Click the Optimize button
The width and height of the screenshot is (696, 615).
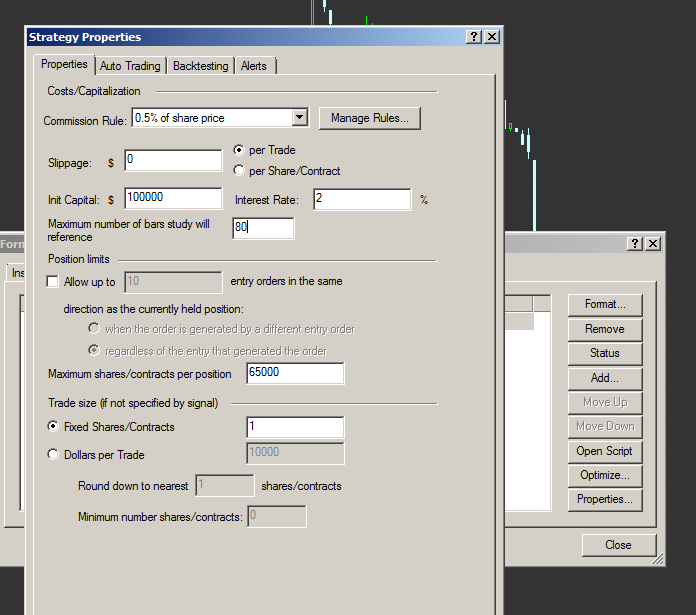604,475
